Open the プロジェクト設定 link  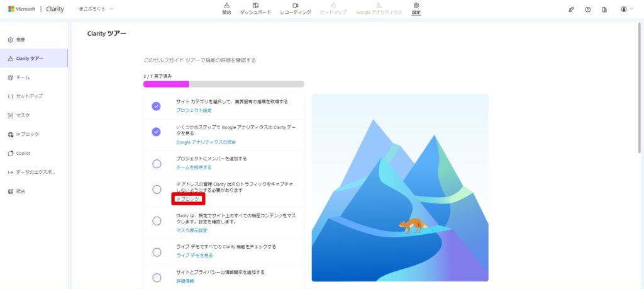[x=194, y=111]
